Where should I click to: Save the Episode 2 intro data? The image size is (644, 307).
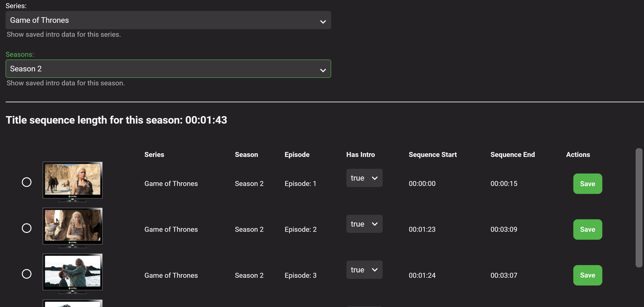[587, 229]
